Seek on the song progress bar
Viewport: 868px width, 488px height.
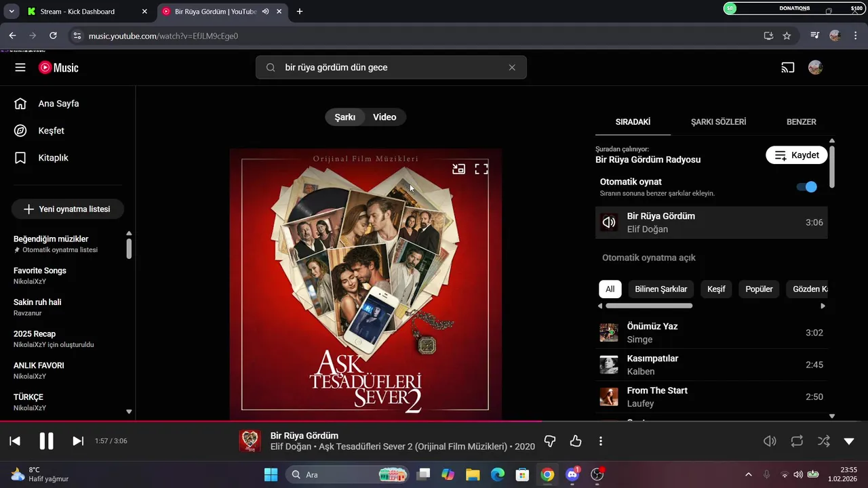coord(434,421)
